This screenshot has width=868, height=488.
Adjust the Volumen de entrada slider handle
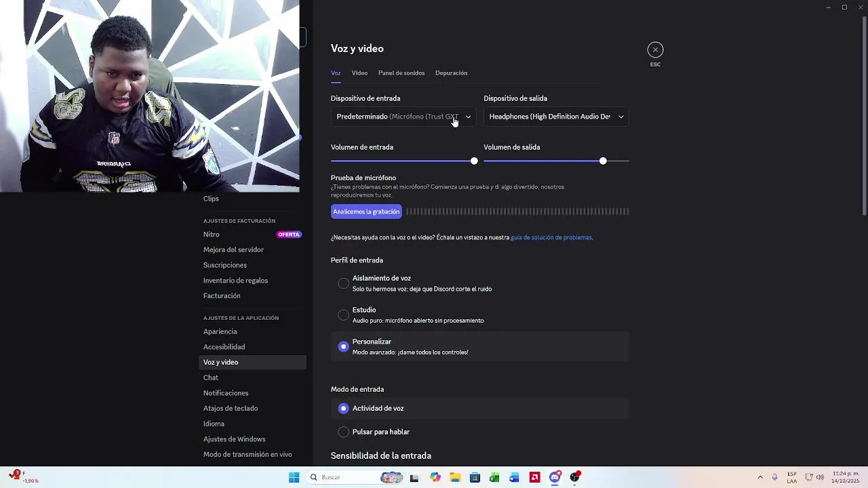474,161
